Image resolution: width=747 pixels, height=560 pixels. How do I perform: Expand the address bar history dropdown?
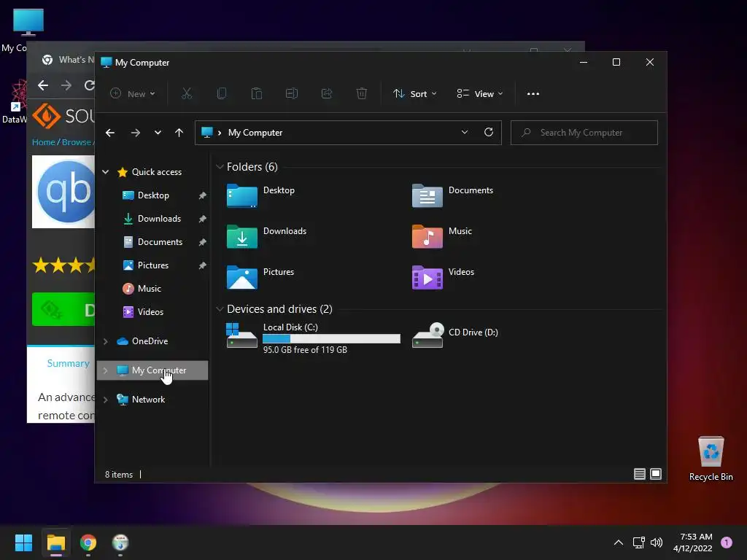(x=465, y=133)
